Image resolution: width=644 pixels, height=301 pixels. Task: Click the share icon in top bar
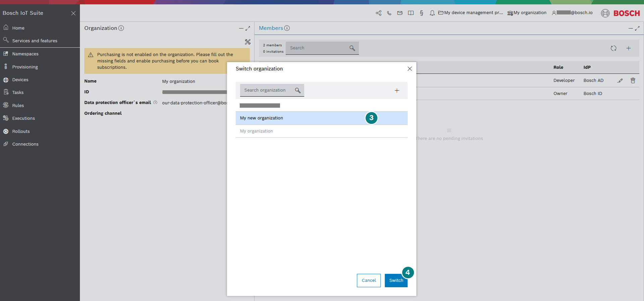[x=379, y=13]
